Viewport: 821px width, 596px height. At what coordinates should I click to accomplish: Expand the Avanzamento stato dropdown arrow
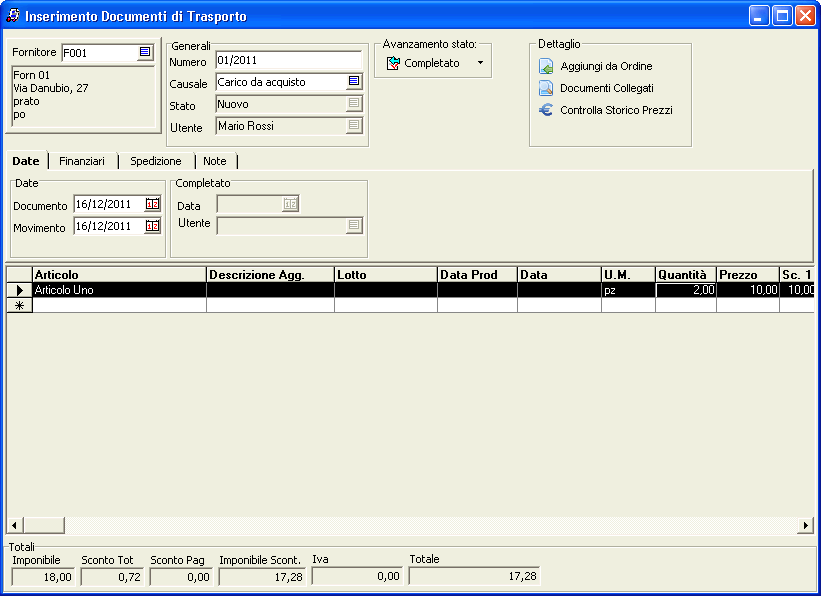[x=480, y=63]
